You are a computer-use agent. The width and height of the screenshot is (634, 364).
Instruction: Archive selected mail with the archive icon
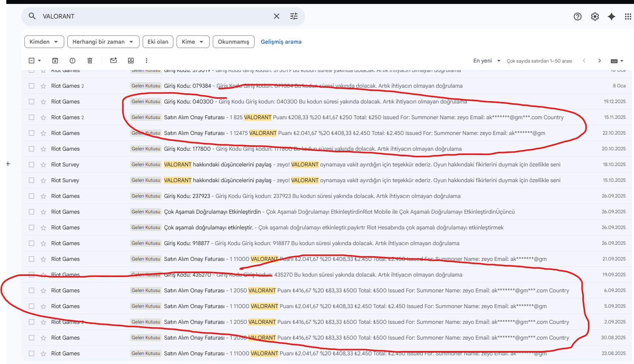coord(55,61)
